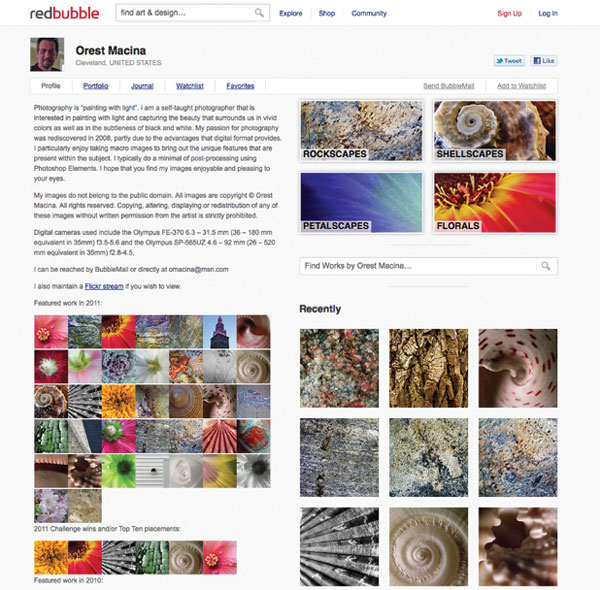Open the FLORALS collection thumbnail
Viewport: 600px width, 590px height.
click(x=495, y=202)
